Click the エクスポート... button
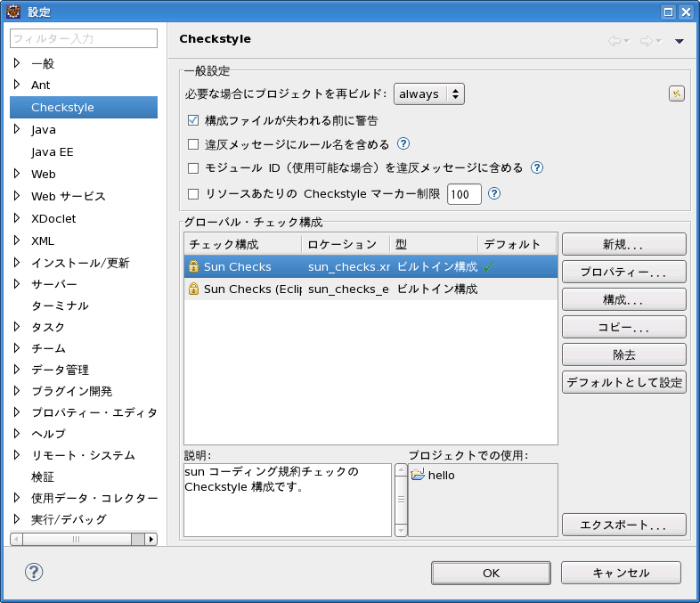This screenshot has width=700, height=603. [x=623, y=526]
